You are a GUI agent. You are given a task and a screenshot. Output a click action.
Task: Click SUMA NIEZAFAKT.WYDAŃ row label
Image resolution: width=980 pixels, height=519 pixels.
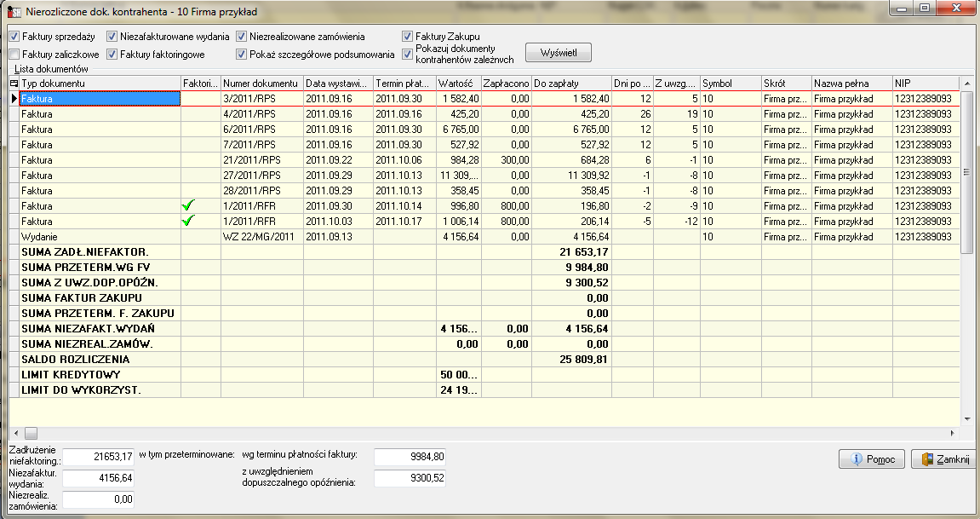click(x=89, y=328)
